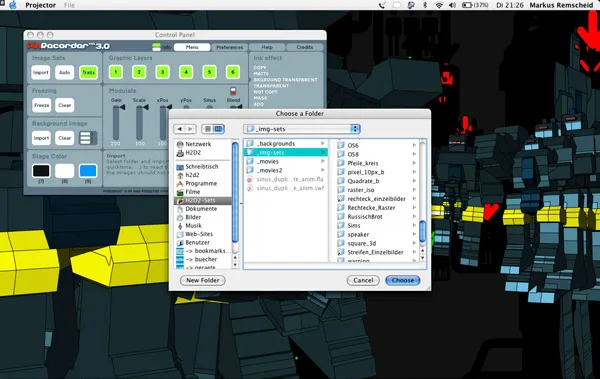Switch file dialog to list view
Screen dimensions: 600x379
pos(207,129)
